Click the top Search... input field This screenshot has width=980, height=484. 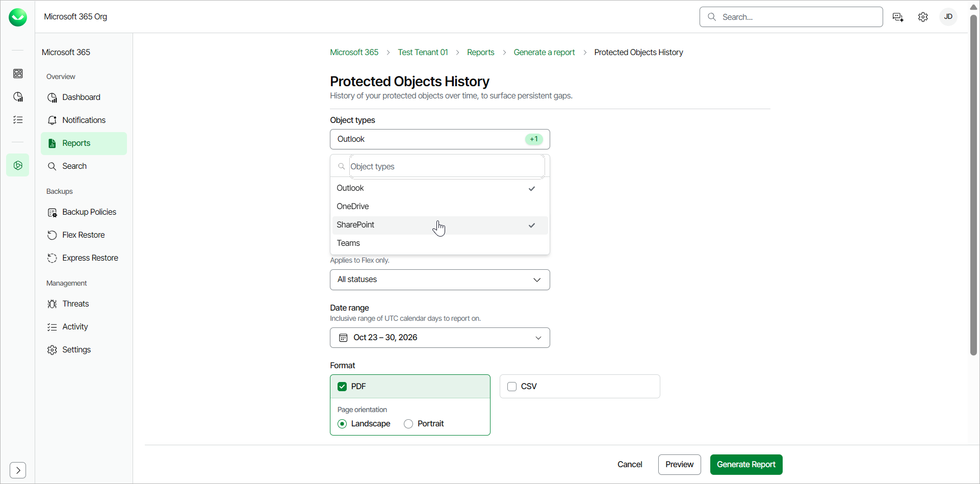tap(791, 17)
